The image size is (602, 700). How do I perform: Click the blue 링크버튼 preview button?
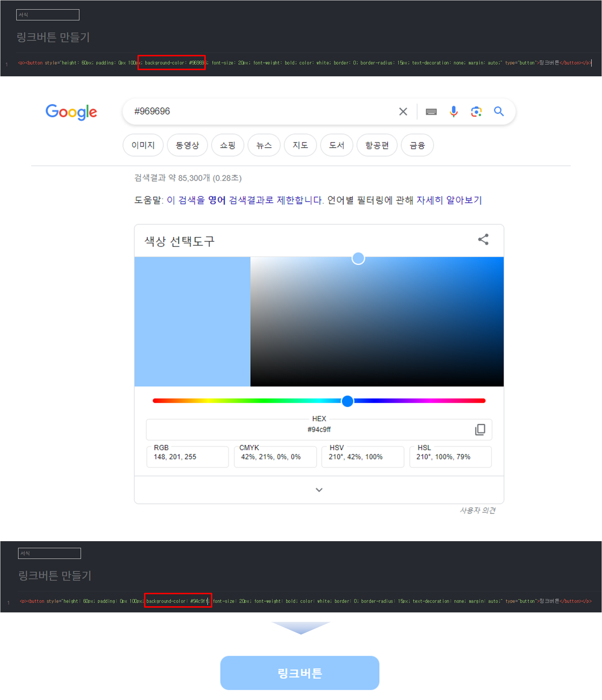(x=300, y=673)
